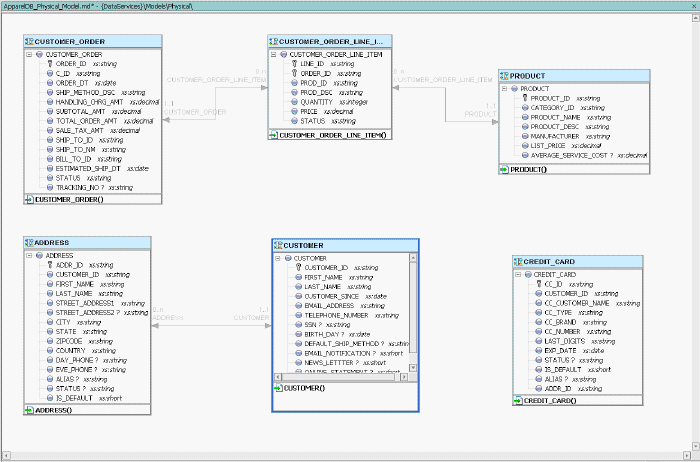The image size is (700, 462).
Task: Select the ApparelDB_Physical_Model.md editor tab
Action: point(98,6)
